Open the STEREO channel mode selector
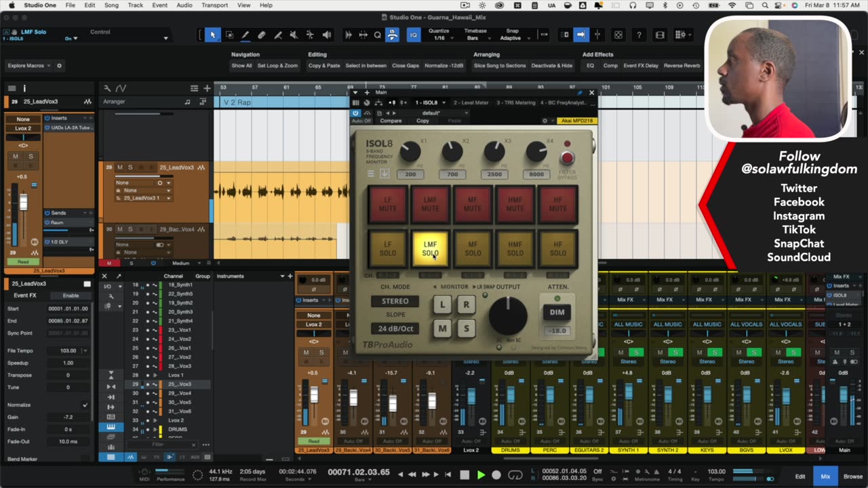 395,301
